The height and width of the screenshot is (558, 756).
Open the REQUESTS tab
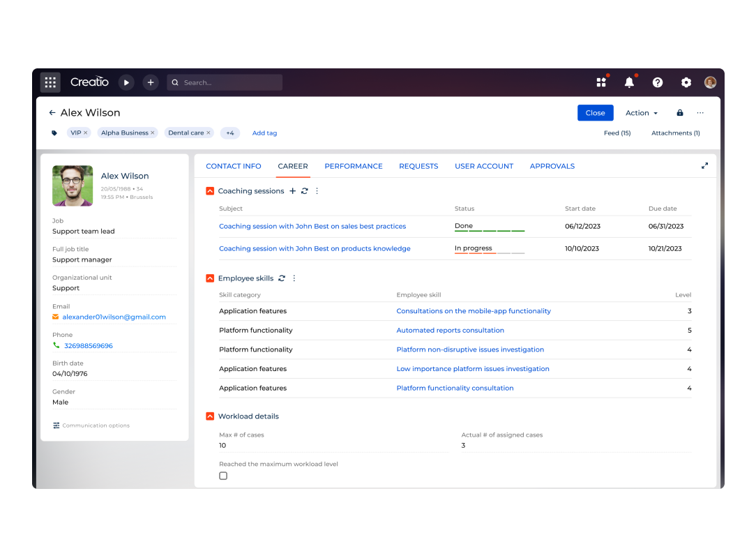click(x=418, y=166)
